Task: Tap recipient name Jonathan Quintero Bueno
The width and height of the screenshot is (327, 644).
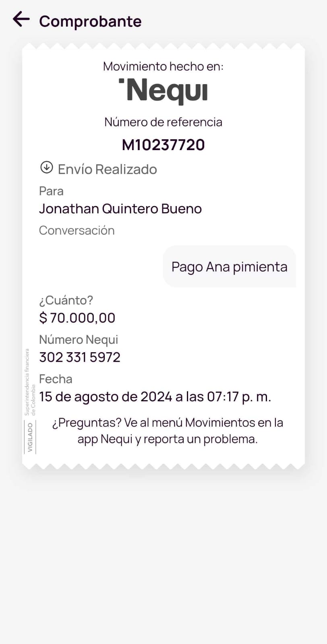Action: click(120, 208)
